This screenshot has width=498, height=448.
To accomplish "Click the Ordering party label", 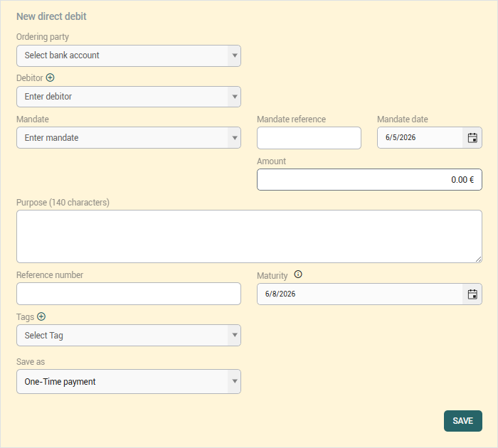I will [x=43, y=37].
